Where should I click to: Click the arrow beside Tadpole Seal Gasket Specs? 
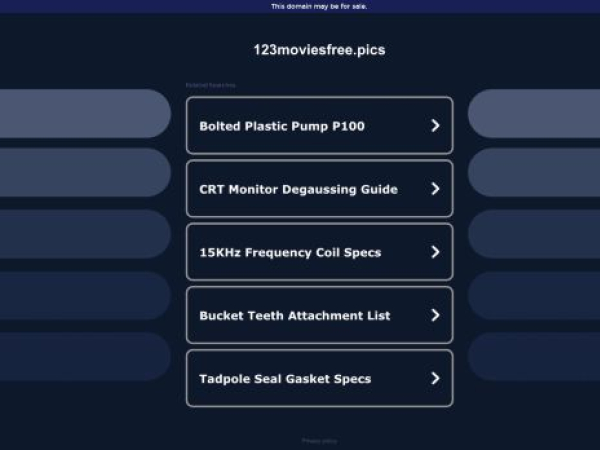(x=435, y=378)
